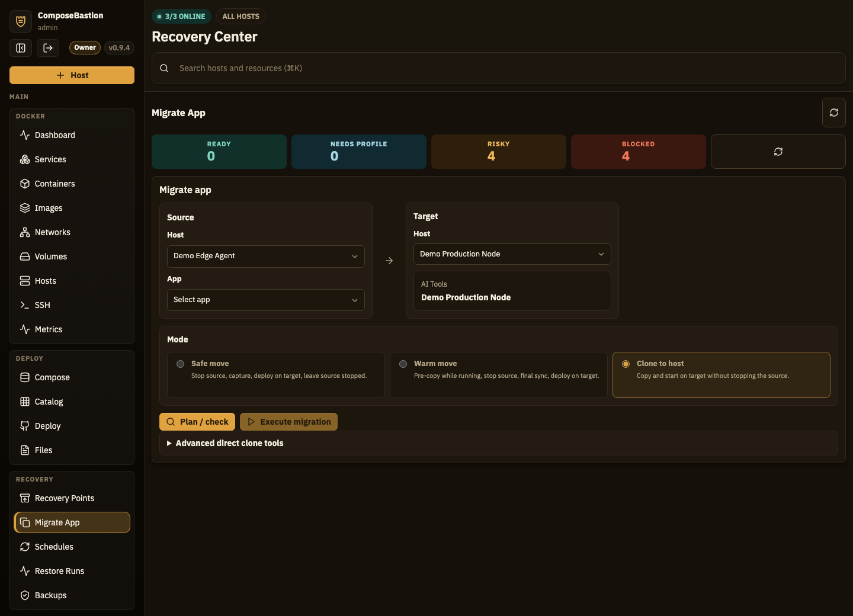Open target host Demo Production Node dropdown
Screen dimensions: 853x616
(512, 254)
